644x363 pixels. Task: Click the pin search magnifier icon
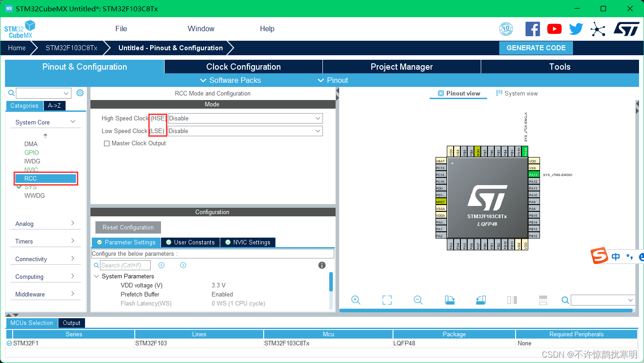click(565, 300)
